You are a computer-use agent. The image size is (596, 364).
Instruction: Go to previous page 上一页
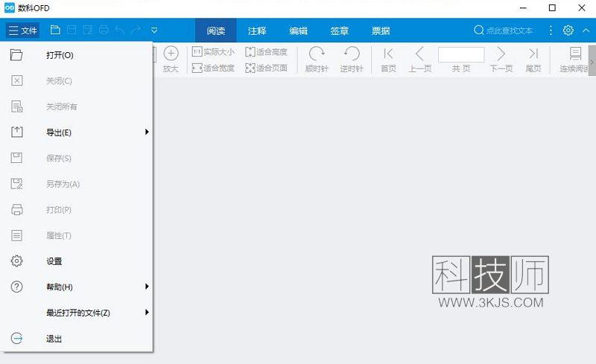tap(420, 60)
